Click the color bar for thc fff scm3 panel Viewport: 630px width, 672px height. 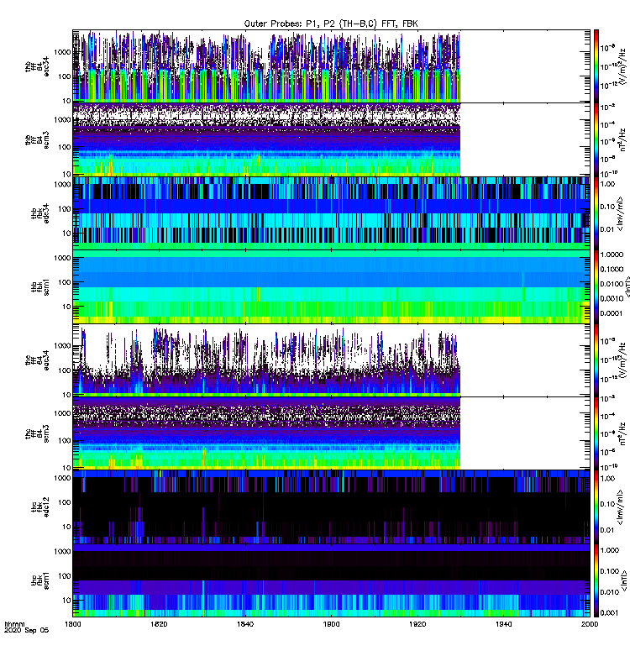(596, 433)
